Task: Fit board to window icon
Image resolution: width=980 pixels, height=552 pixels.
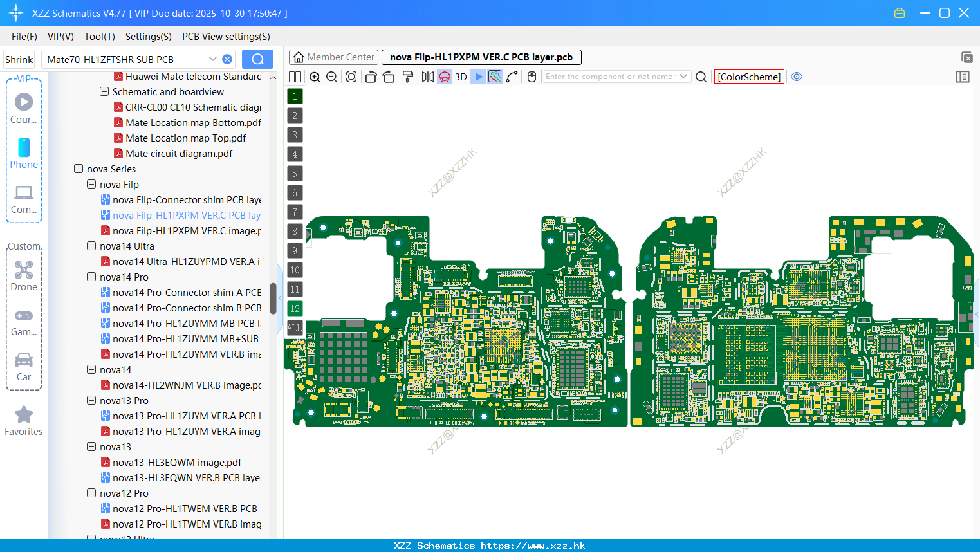Action: click(x=351, y=77)
